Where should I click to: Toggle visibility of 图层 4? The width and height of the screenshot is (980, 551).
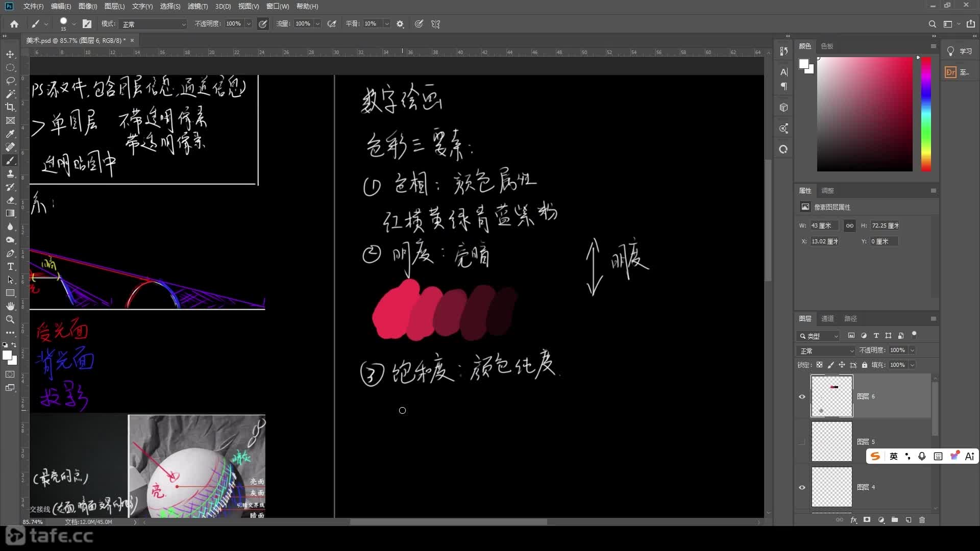pyautogui.click(x=802, y=487)
